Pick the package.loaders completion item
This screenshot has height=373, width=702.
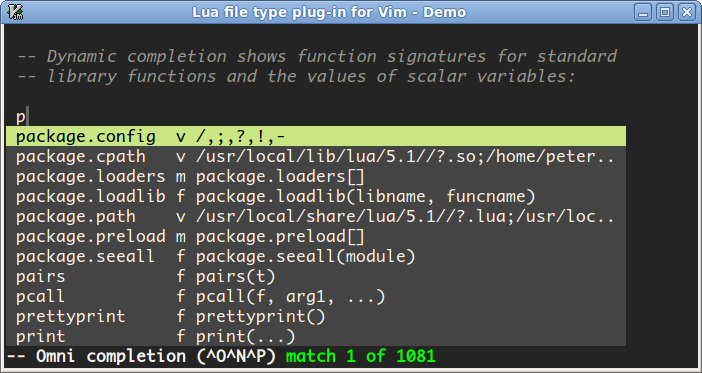point(316,176)
